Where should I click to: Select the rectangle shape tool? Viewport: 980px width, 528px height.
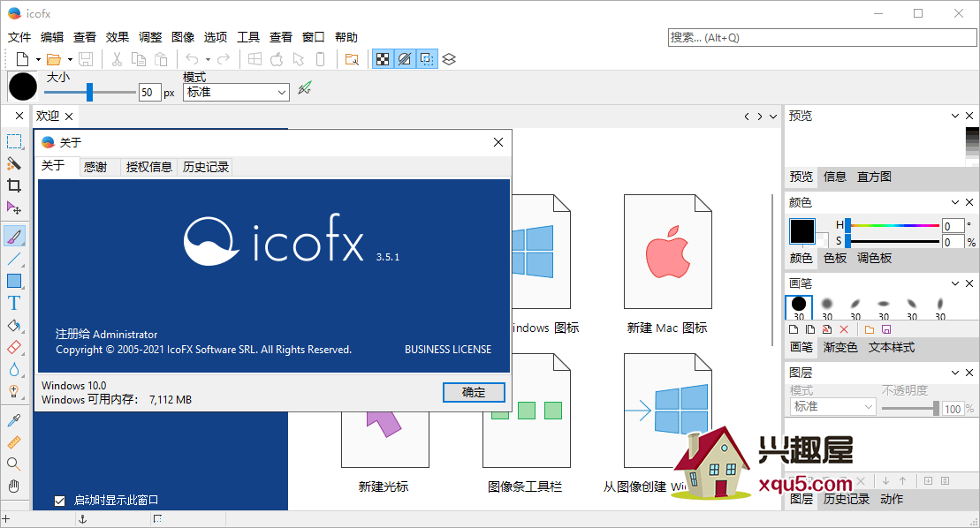[x=14, y=281]
